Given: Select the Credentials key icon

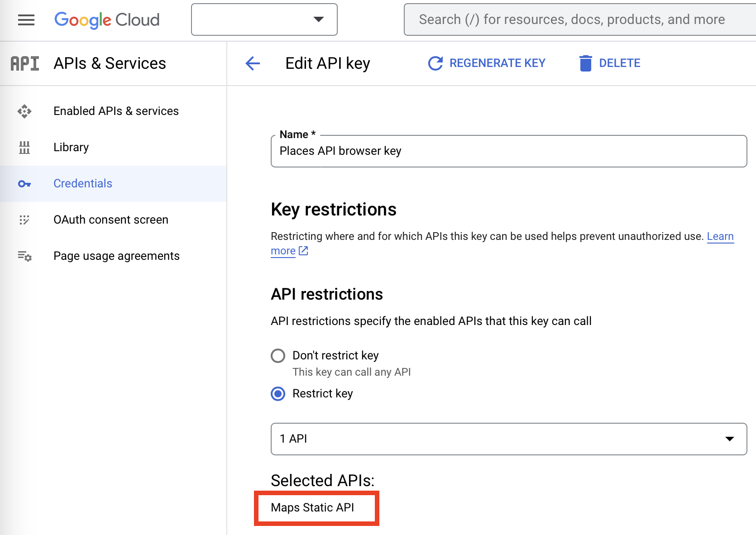Looking at the screenshot, I should point(24,183).
